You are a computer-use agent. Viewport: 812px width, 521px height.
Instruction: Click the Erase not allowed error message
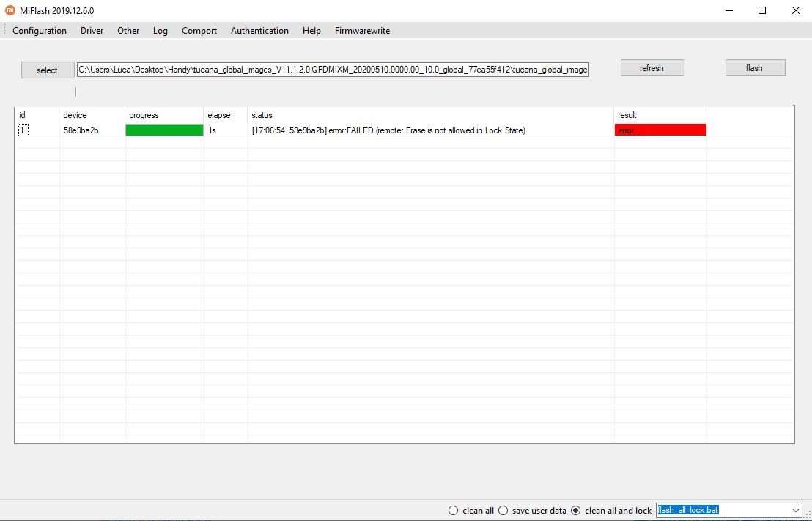point(388,130)
